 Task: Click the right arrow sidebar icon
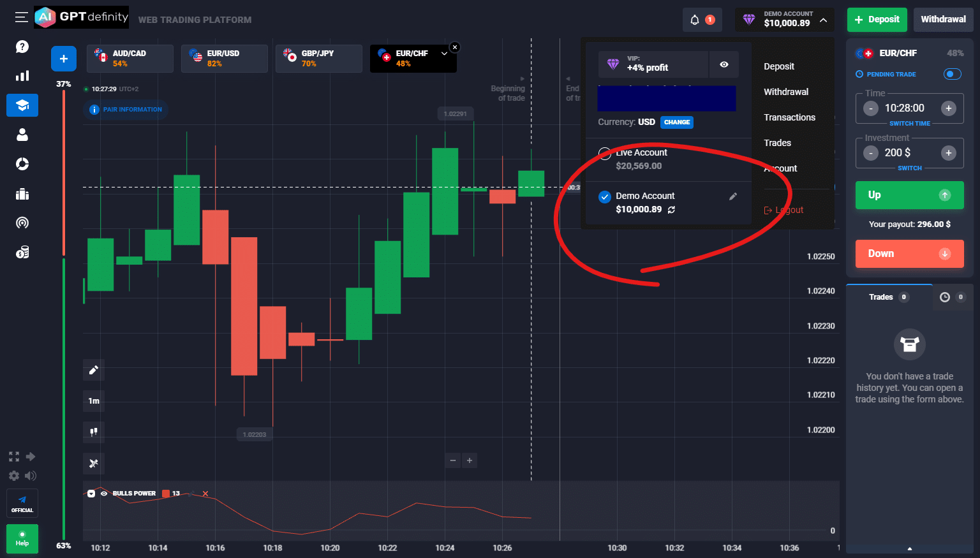(x=31, y=457)
